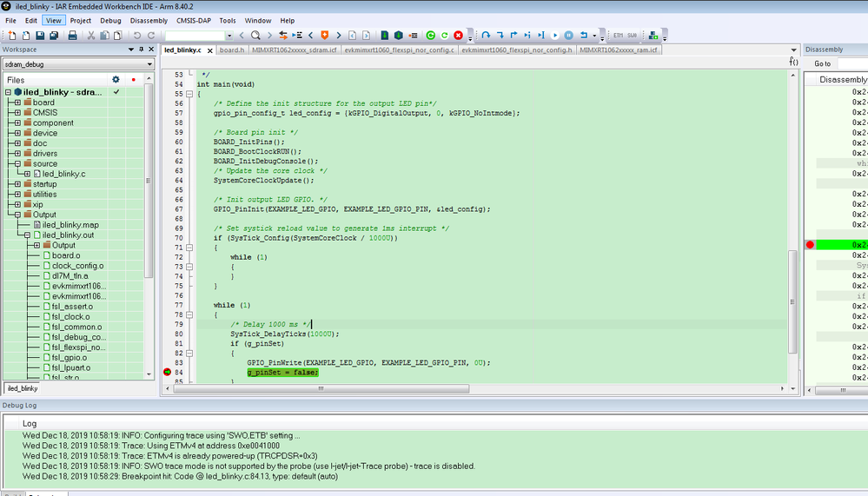868x496 pixels.
Task: Collapse the source folder node
Action: [x=17, y=164]
